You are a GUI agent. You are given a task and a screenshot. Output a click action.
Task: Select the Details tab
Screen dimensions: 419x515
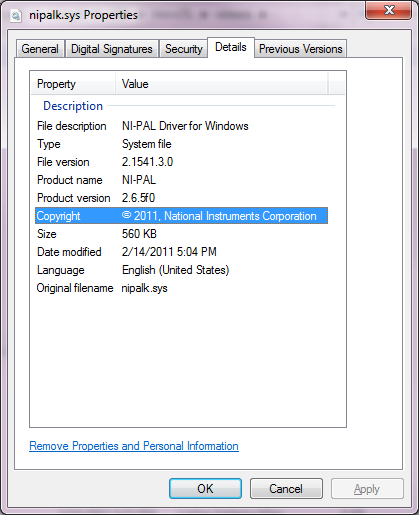[231, 47]
